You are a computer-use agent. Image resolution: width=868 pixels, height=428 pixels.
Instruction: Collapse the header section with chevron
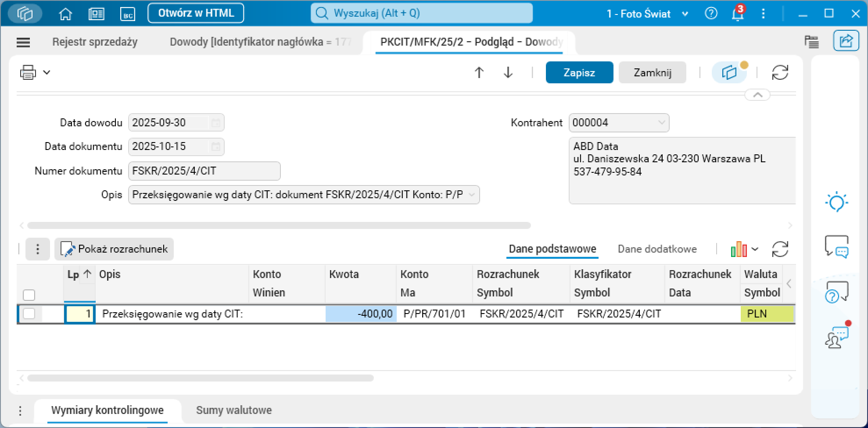(x=757, y=95)
